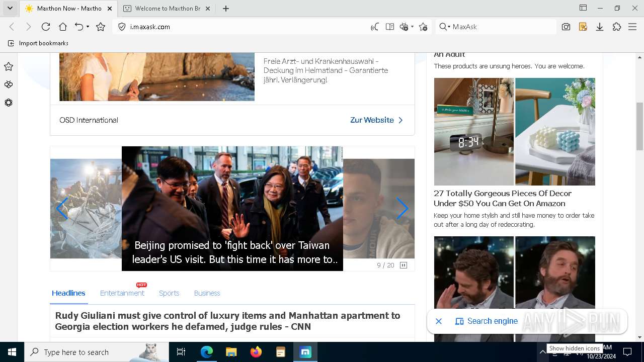Select the Business news tab
The height and width of the screenshot is (362, 644).
[x=207, y=293]
